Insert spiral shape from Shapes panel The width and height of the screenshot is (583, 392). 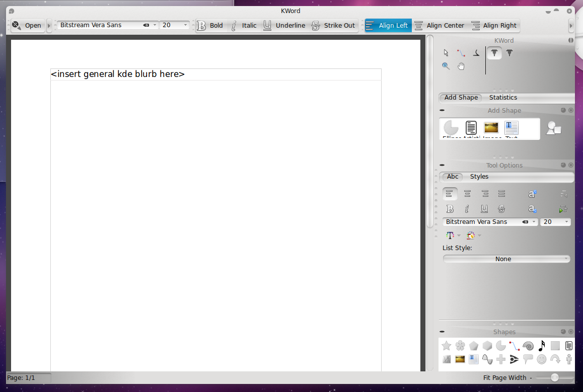point(528,346)
